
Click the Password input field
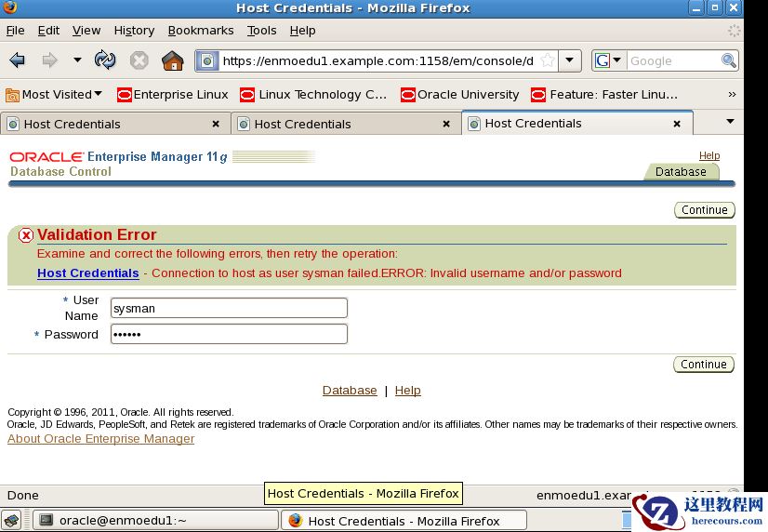click(x=229, y=334)
